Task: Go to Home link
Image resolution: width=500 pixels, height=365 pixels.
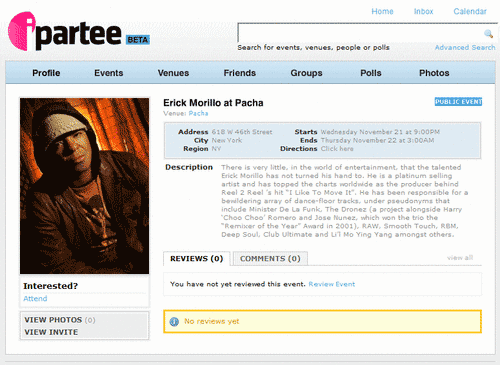Action: coord(382,11)
